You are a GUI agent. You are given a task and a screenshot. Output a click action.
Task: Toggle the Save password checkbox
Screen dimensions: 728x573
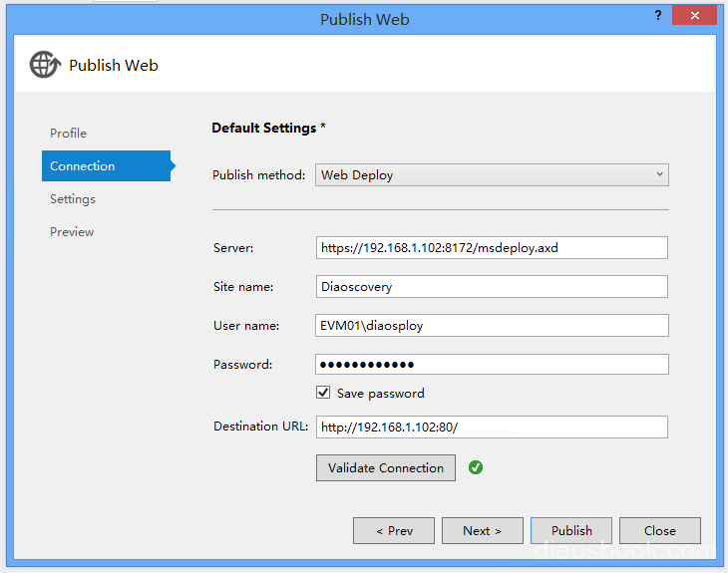(323, 393)
